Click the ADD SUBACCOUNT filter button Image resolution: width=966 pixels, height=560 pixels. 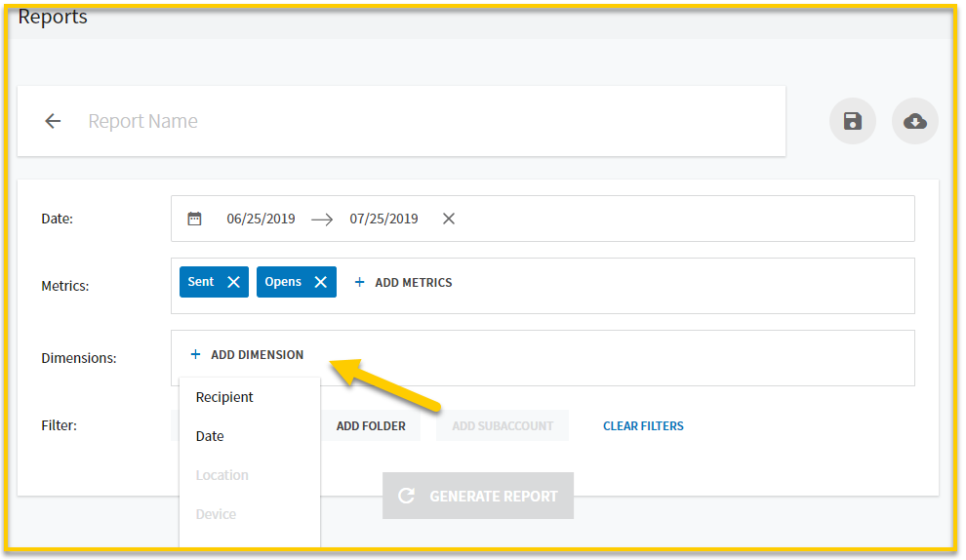click(x=503, y=425)
